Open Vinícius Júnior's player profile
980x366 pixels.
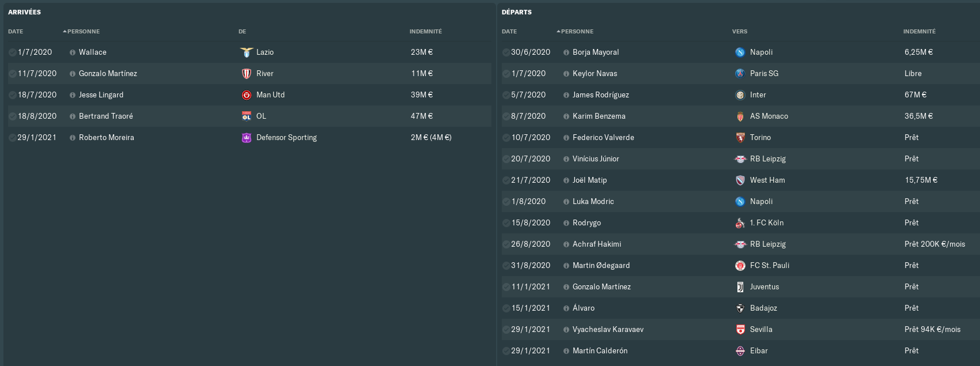(x=596, y=159)
